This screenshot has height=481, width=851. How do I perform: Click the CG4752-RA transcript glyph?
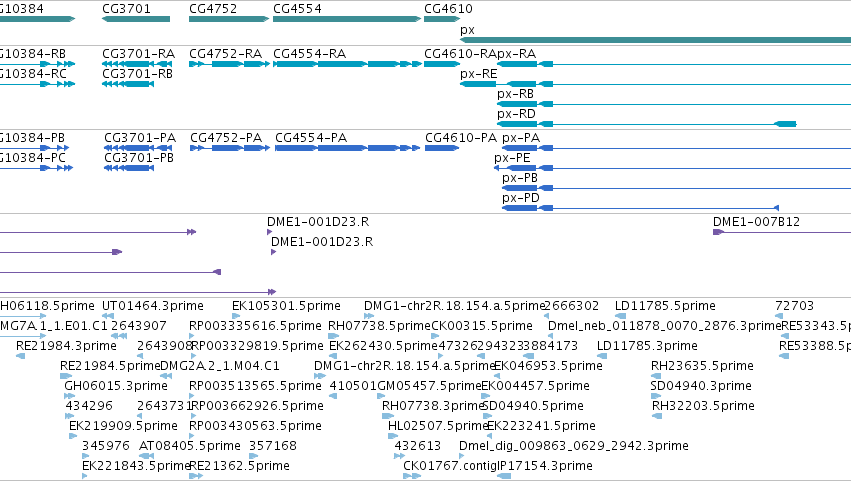(x=229, y=64)
